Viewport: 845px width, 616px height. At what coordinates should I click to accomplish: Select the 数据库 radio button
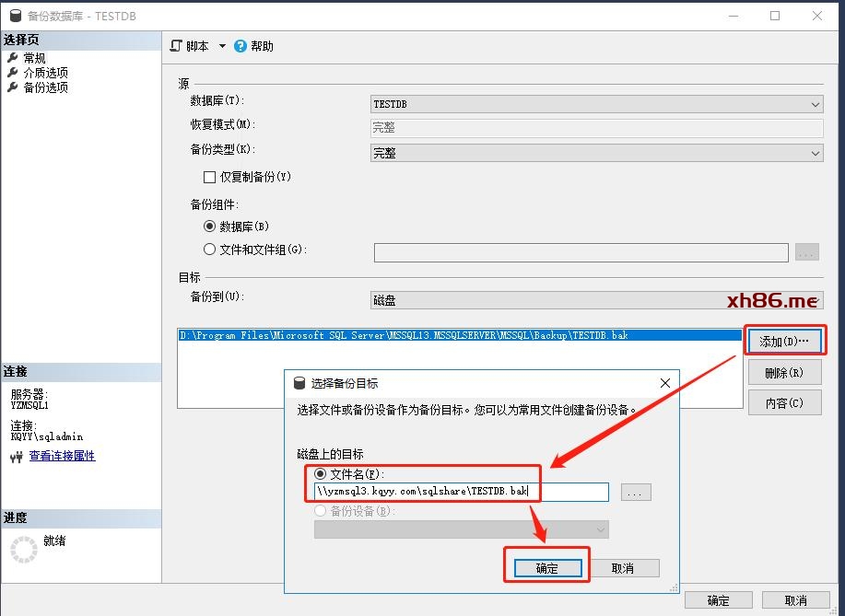(x=209, y=226)
